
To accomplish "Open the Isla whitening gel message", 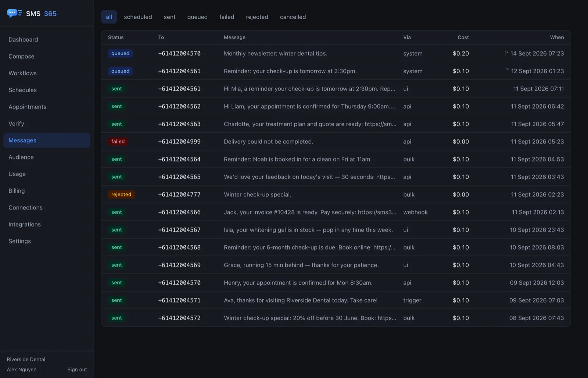I will (x=308, y=230).
